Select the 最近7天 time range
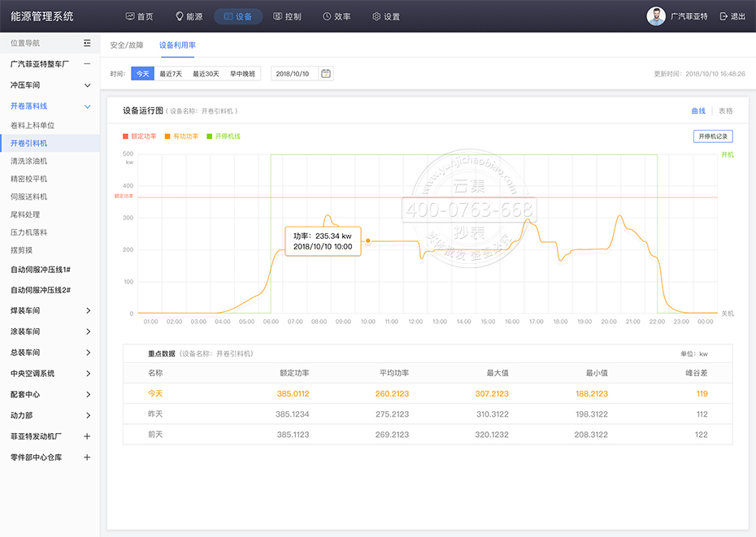 [171, 74]
